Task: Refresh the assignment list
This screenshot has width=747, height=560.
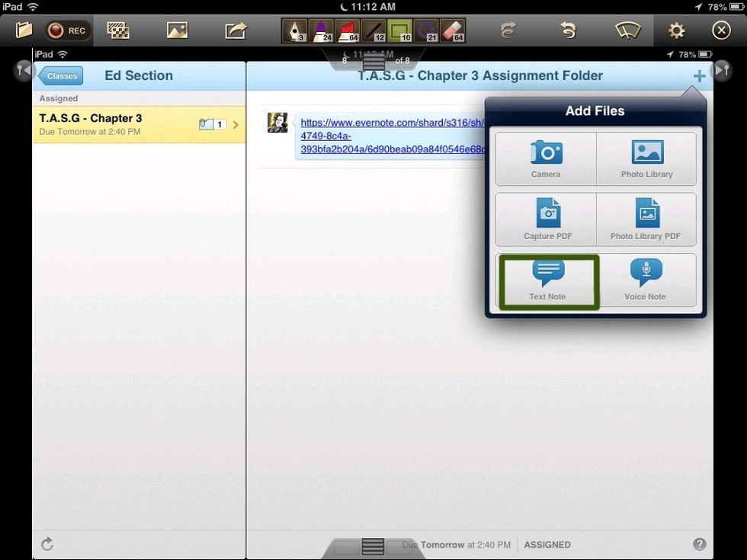Action: tap(47, 544)
